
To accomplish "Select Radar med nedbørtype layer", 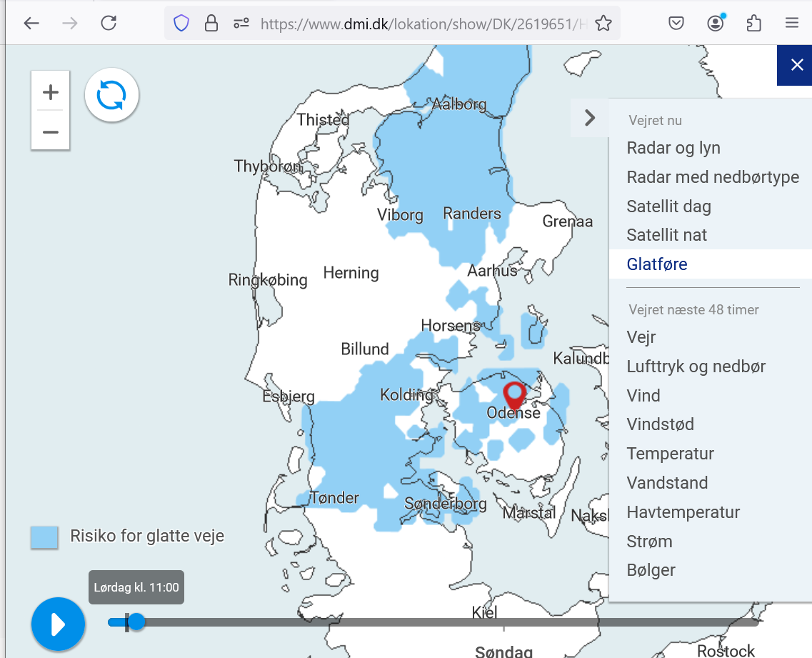I will pos(713,177).
